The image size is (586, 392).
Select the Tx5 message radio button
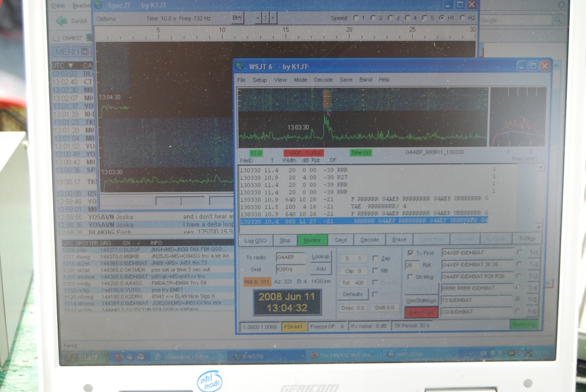pyautogui.click(x=517, y=299)
